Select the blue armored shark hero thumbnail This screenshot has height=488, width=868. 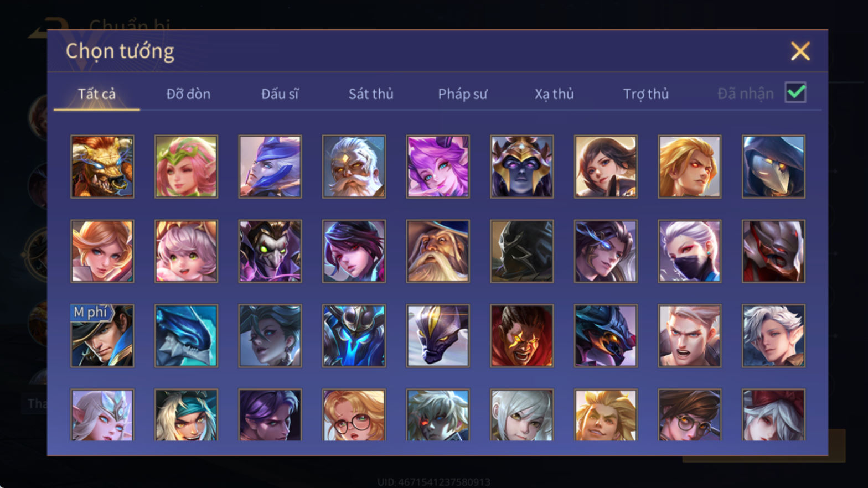coord(186,335)
